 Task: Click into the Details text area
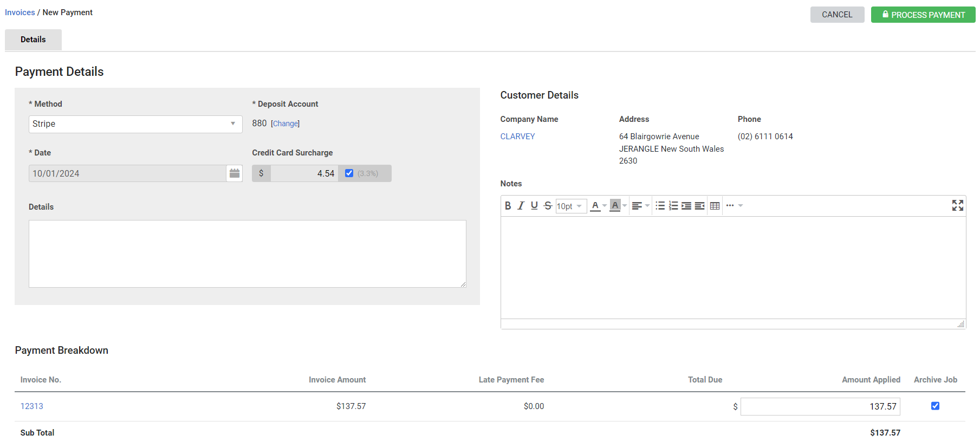248,254
